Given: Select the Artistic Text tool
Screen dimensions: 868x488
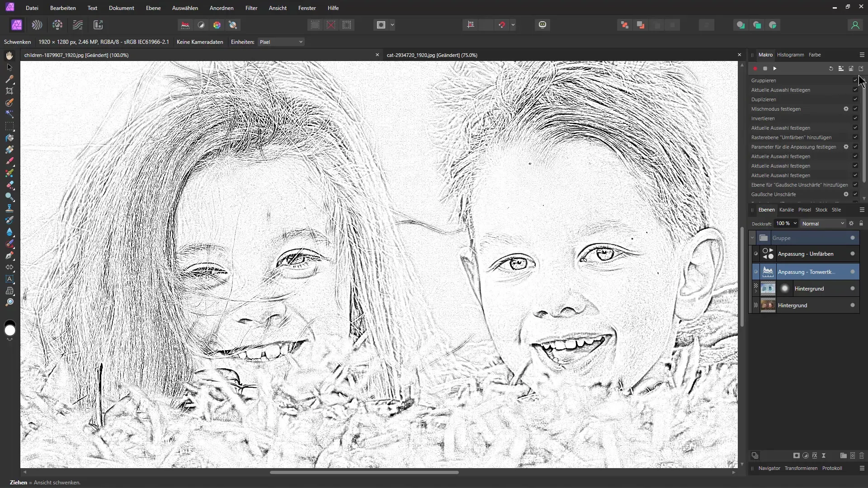Looking at the screenshot, I should click(9, 279).
